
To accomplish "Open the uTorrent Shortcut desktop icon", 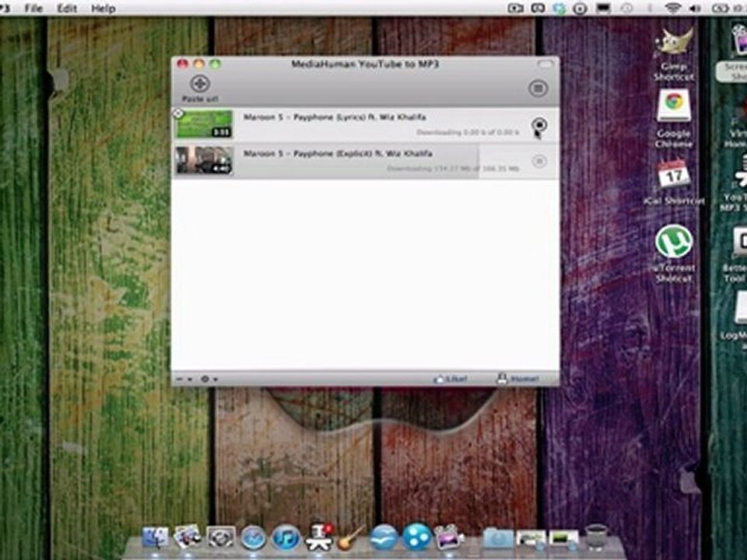I will click(x=674, y=254).
